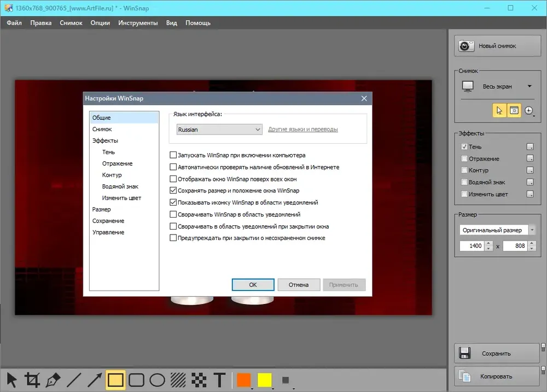Pick the Text tool icon

click(x=219, y=380)
